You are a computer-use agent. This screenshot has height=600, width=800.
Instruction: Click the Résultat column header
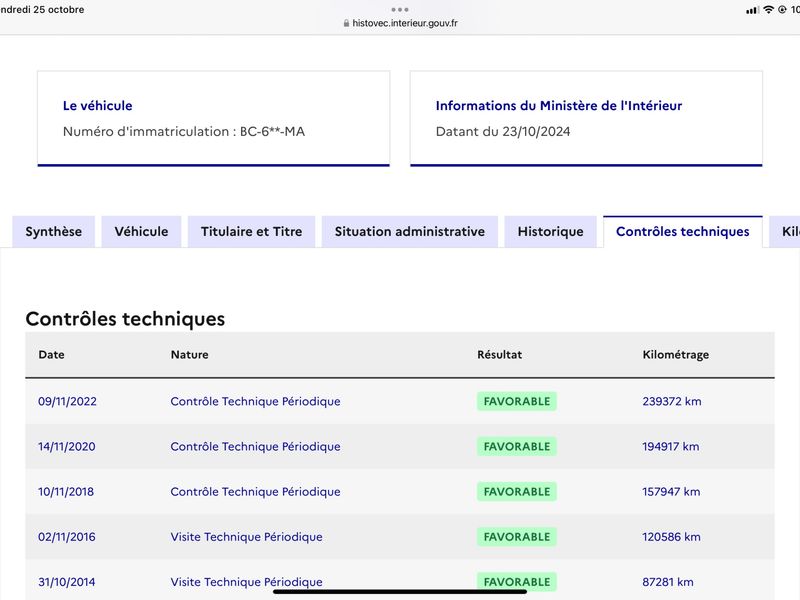click(499, 355)
